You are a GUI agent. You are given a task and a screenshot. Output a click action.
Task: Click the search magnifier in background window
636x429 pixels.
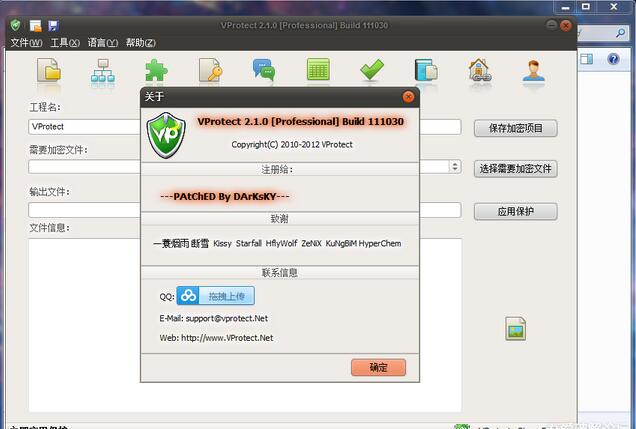point(620,33)
